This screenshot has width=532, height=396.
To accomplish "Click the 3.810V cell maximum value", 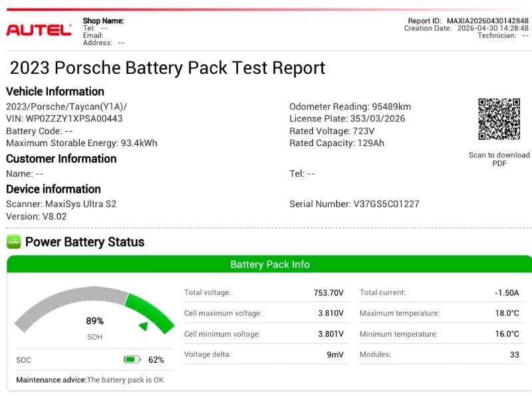I will coord(331,313).
